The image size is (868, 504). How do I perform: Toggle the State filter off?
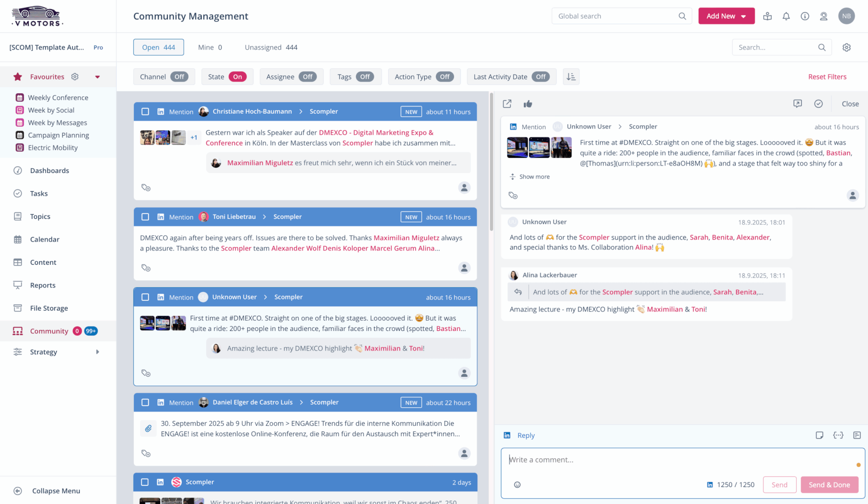point(237,76)
